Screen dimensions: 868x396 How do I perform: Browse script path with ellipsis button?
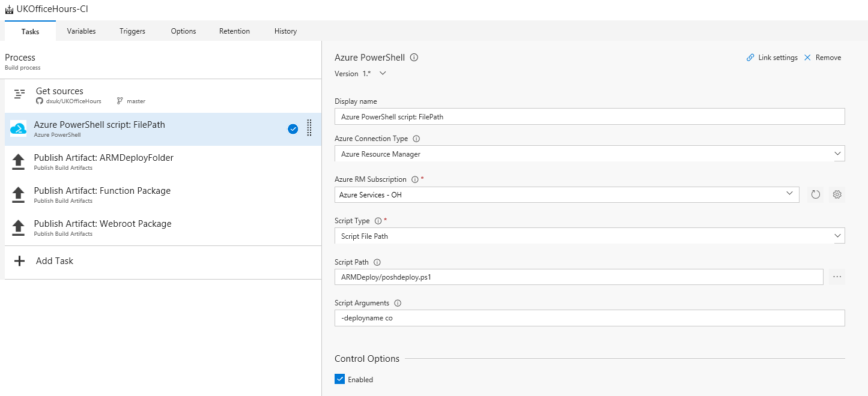click(837, 277)
